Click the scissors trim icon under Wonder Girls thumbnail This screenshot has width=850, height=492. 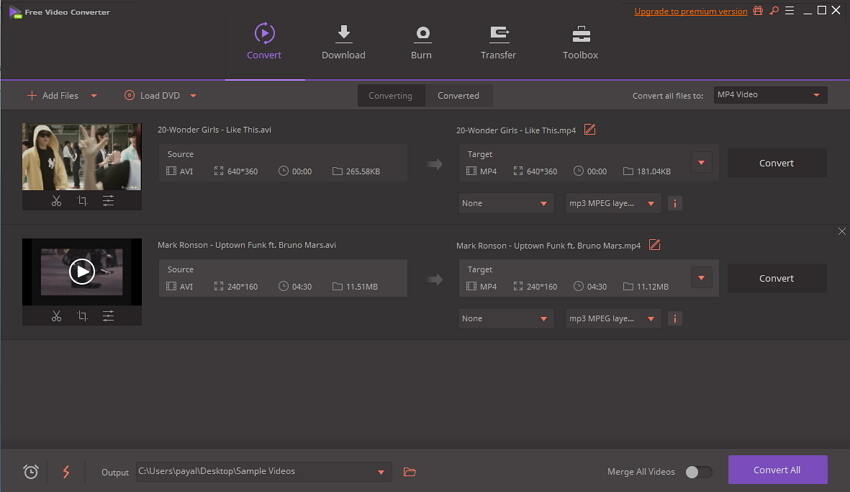[56, 201]
